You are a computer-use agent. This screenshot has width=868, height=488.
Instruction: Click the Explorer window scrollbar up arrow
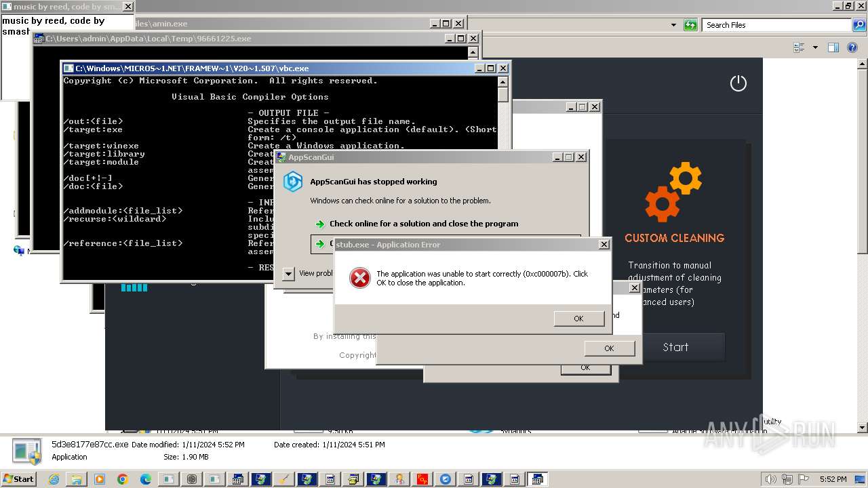[863, 64]
